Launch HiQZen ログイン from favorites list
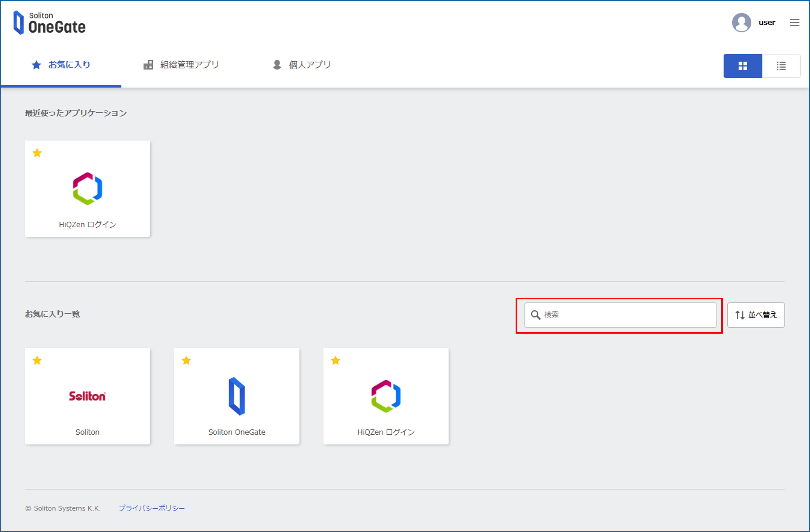Image resolution: width=810 pixels, height=532 pixels. pyautogui.click(x=386, y=396)
